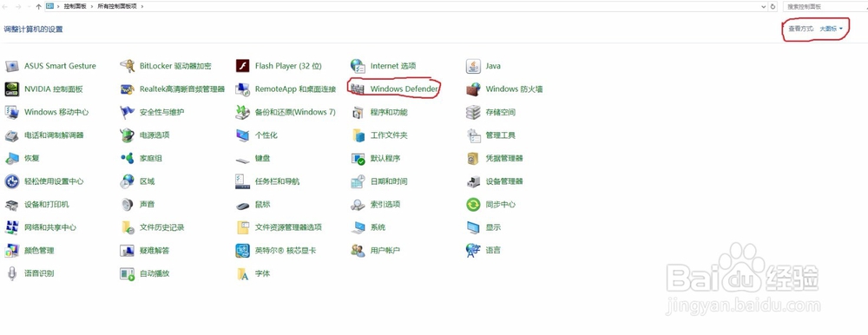Open Realtek高清晰音频管理器 icon
This screenshot has width=868, height=335.
(x=128, y=89)
